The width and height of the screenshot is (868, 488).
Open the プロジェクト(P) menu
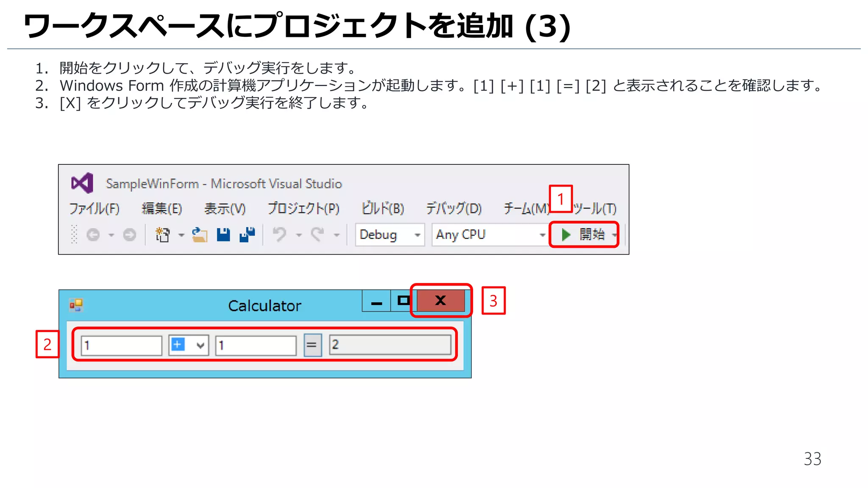click(303, 208)
